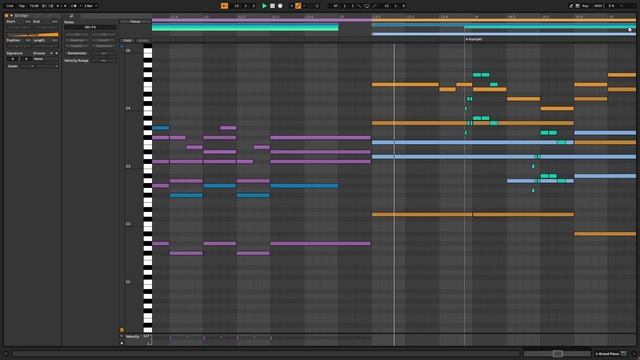
Task: Click the groove hot-swap icon beside Groove
Action: (x=51, y=53)
